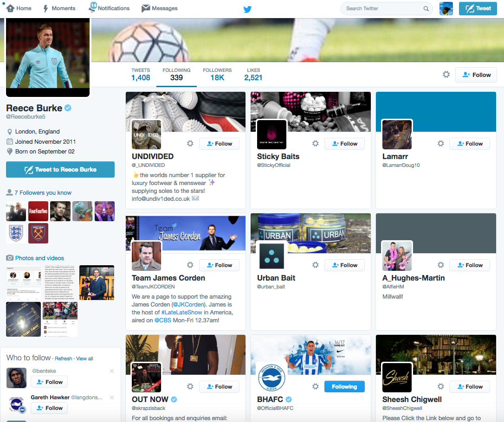504x422 pixels.
Task: Follow Lamarr
Action: coord(470,144)
